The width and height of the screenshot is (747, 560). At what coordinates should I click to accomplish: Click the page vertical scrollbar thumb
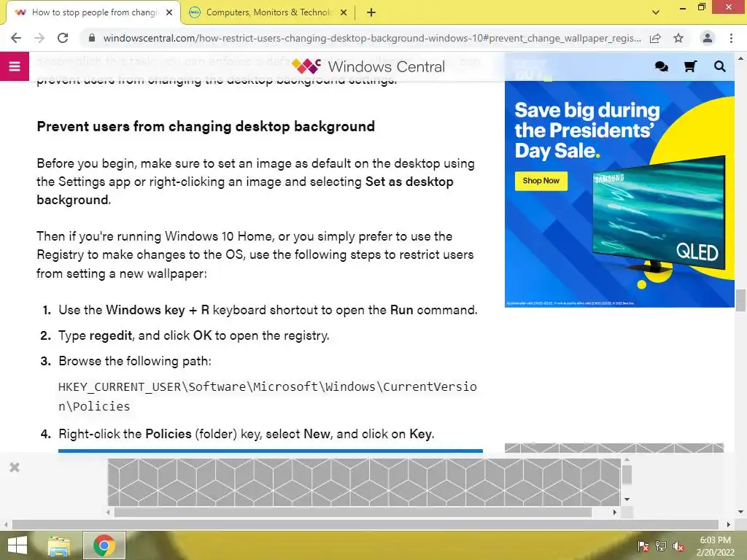coord(740,300)
